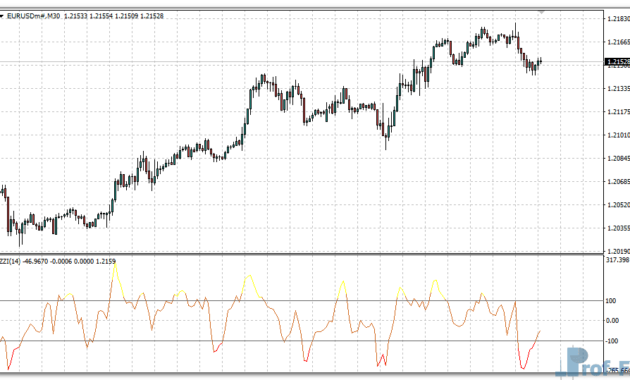Click the 1.21830 price scale label
Screen dimensions: 630x380
point(618,19)
